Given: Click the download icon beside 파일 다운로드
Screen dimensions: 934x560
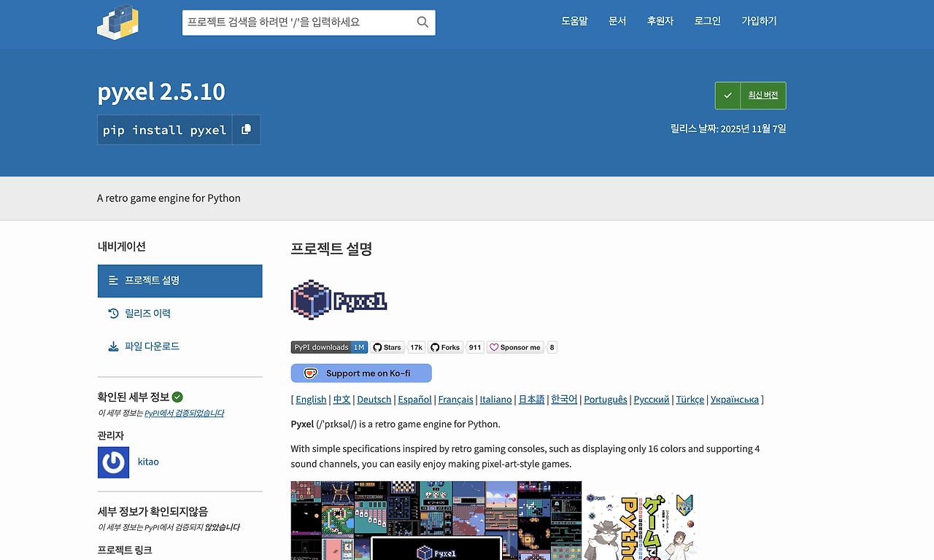Looking at the screenshot, I should click(x=113, y=346).
